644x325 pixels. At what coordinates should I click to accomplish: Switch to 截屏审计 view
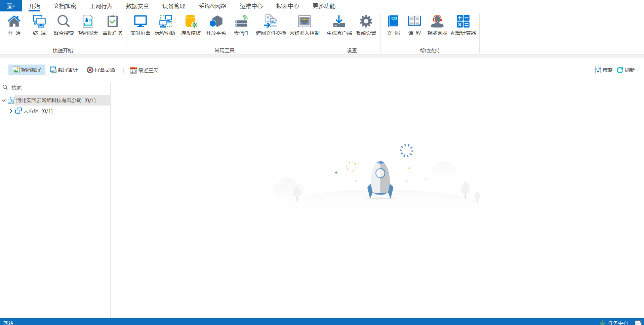click(64, 70)
